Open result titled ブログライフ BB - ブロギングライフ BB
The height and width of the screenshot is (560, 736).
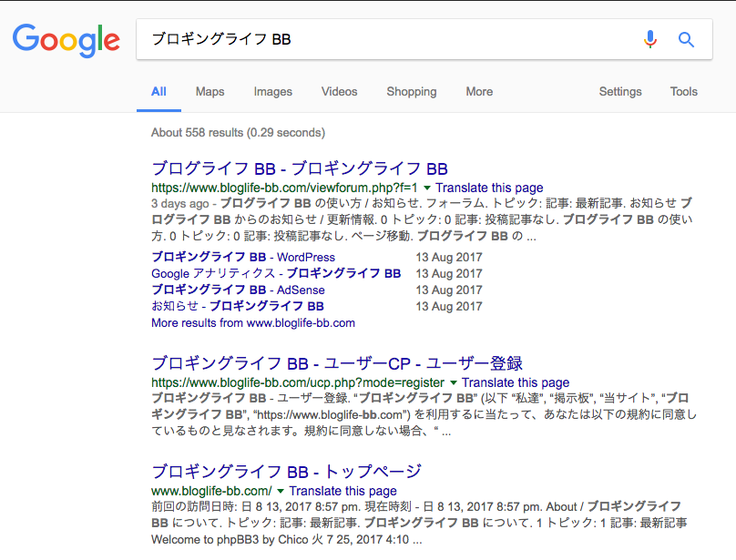click(x=300, y=168)
